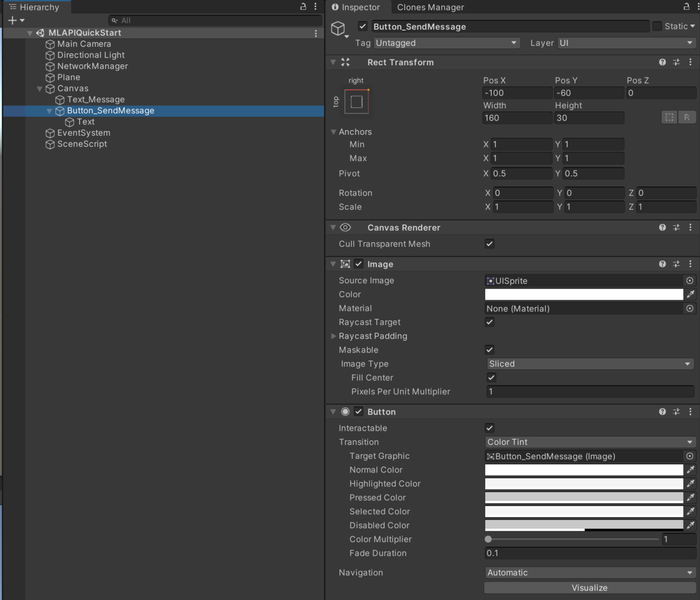Viewport: 700px width, 600px height.
Task: Collapse the Anchors foldout
Action: (x=334, y=132)
